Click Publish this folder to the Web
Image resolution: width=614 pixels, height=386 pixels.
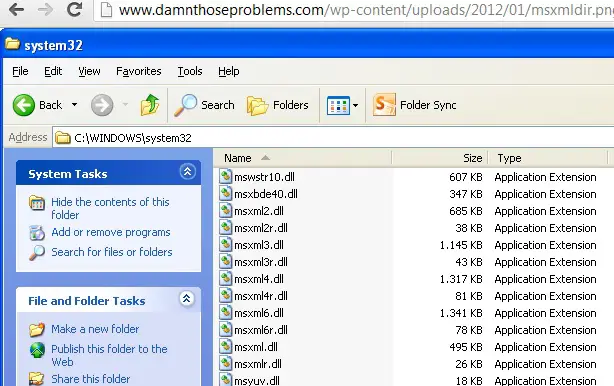(x=109, y=355)
